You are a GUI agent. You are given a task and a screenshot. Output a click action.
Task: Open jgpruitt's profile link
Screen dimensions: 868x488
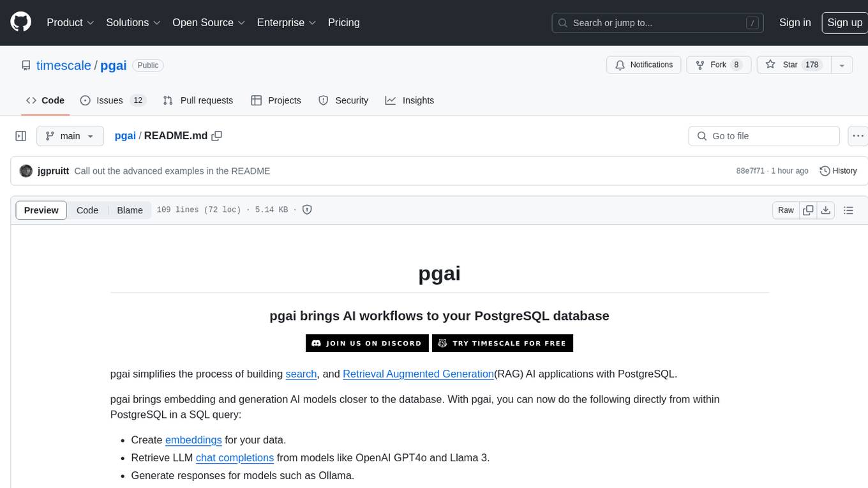coord(53,171)
